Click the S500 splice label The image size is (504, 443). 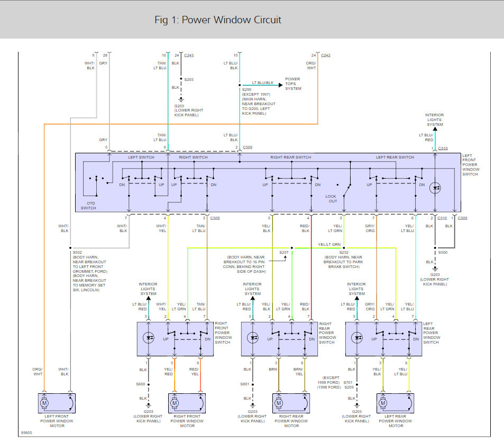click(443, 253)
